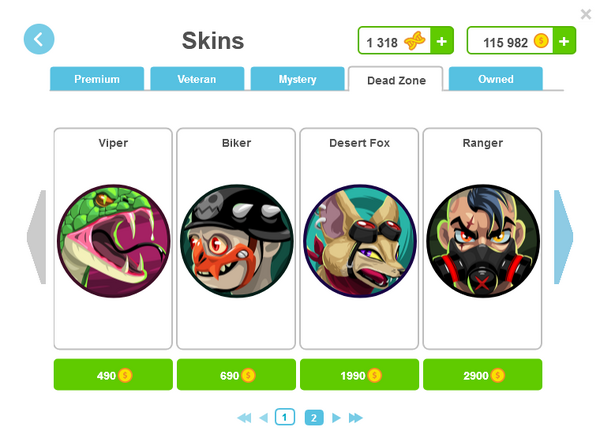Add more coins with green plus button

[x=564, y=41]
